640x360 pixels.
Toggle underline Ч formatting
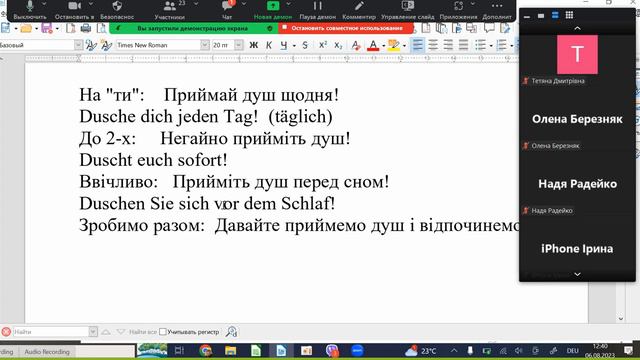click(284, 45)
